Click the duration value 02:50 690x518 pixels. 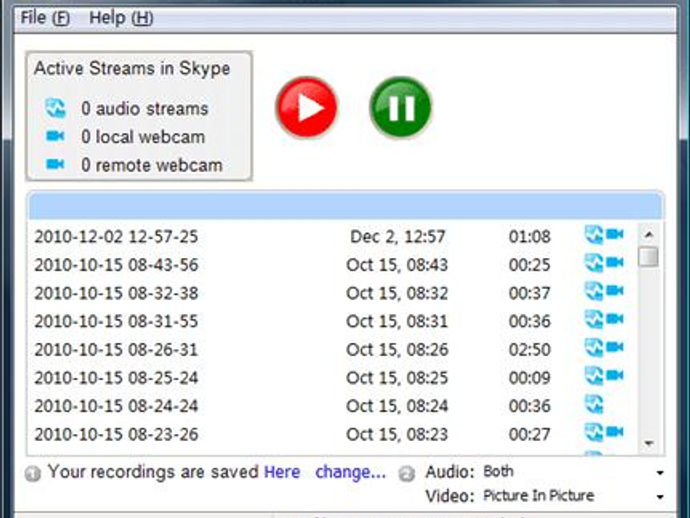click(529, 350)
